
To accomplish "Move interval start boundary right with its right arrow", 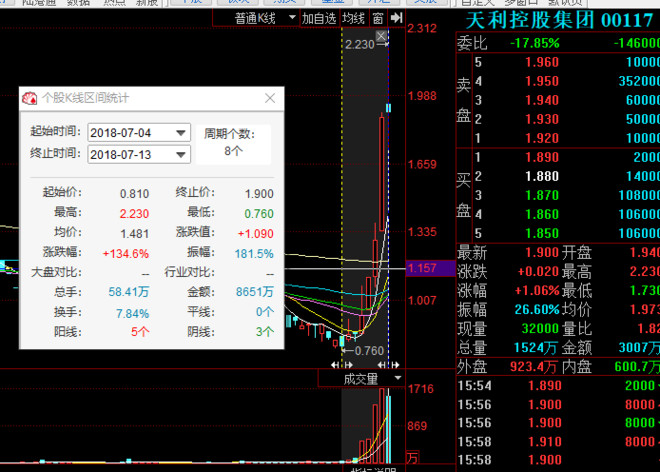I will click(349, 365).
